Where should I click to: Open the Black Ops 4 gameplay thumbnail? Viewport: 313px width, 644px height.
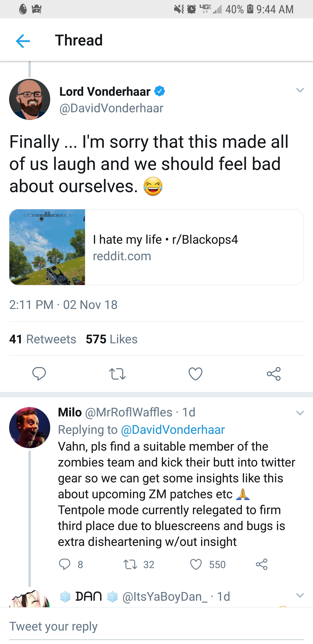click(47, 247)
